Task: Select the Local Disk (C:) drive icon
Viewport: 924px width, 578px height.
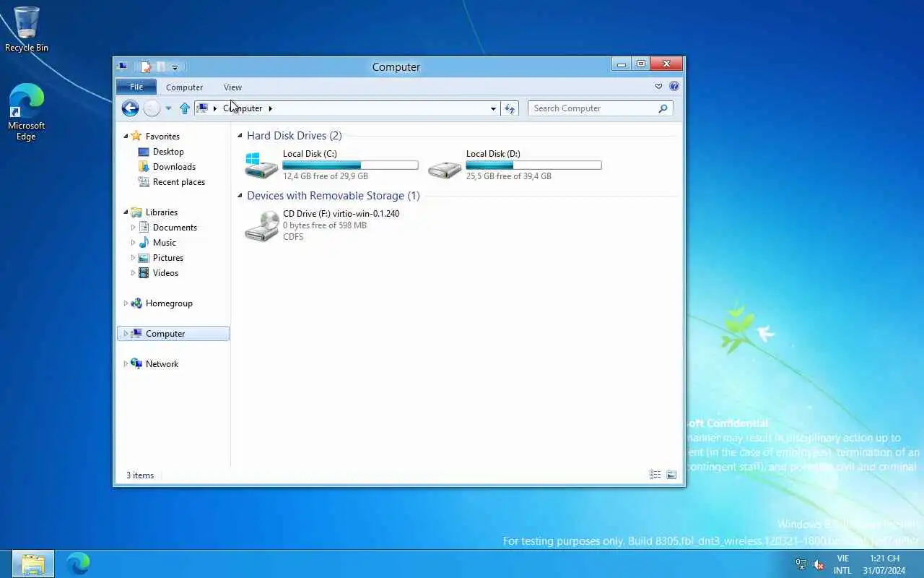Action: [x=261, y=165]
